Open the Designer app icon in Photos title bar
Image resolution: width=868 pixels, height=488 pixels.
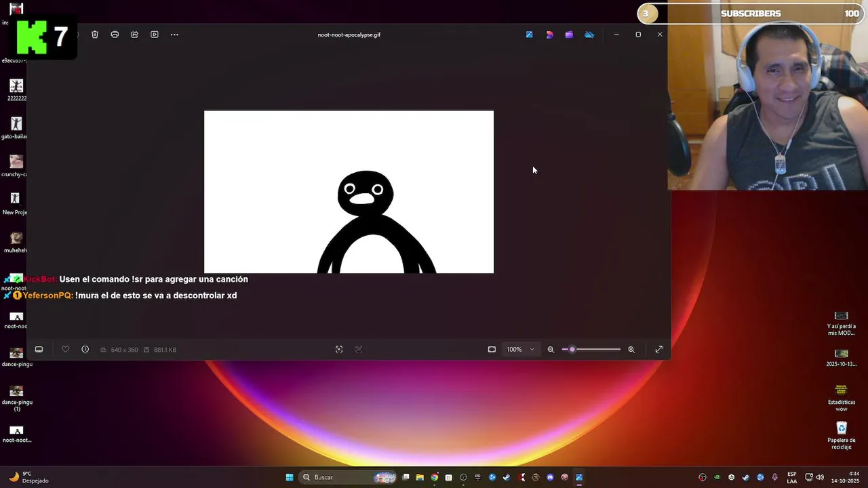click(549, 35)
